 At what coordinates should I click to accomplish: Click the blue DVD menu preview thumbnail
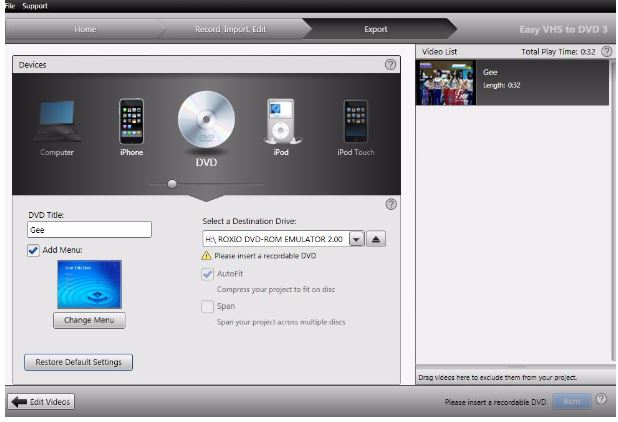point(89,284)
